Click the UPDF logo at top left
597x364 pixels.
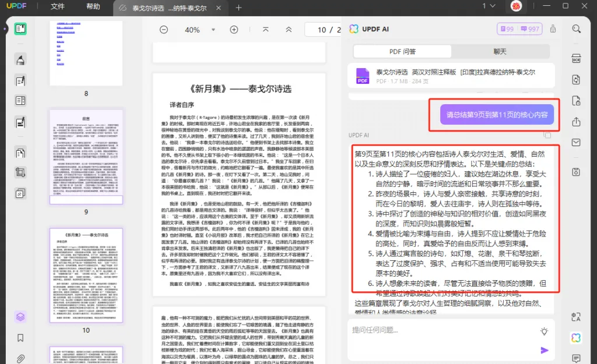click(16, 6)
